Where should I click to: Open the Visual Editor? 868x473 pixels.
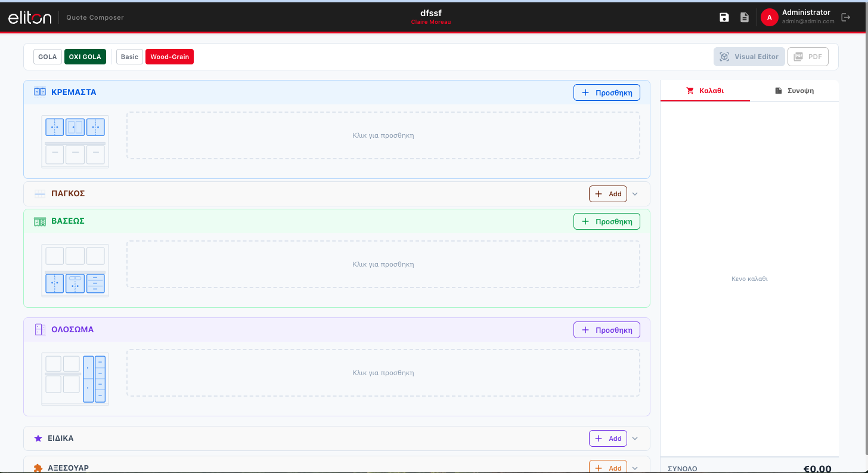click(x=749, y=57)
